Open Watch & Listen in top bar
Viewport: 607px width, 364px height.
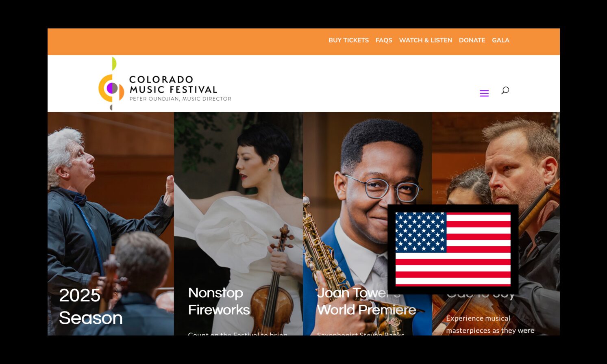(x=425, y=40)
